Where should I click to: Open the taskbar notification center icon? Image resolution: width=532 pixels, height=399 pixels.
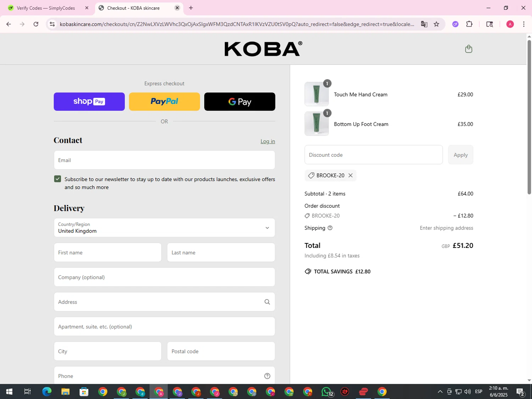coord(520,392)
